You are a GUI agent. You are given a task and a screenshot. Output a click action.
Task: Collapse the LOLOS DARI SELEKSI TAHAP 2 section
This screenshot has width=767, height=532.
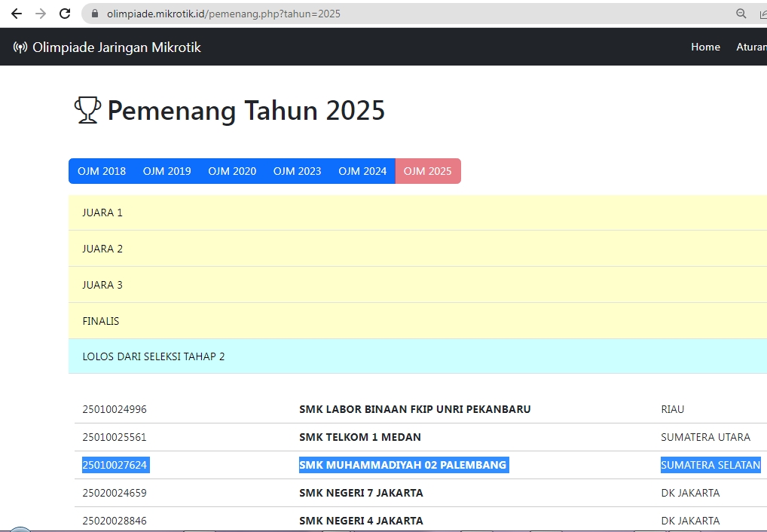coord(154,356)
